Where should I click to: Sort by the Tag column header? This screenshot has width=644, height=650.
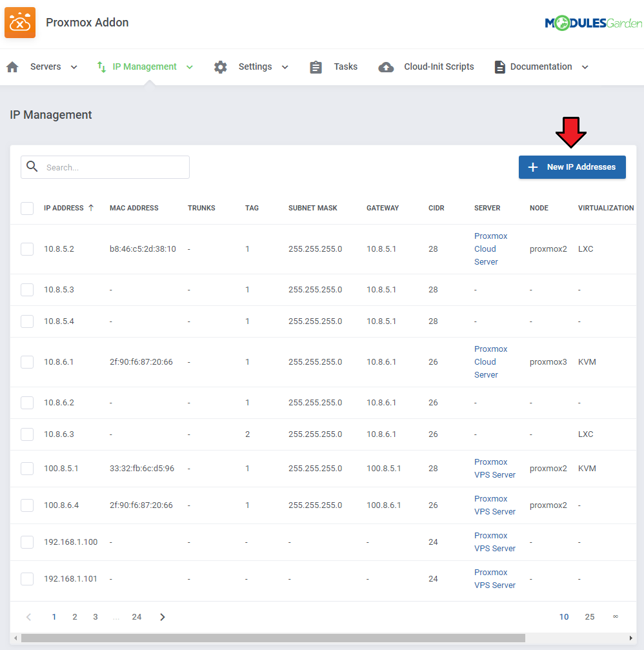tap(252, 208)
